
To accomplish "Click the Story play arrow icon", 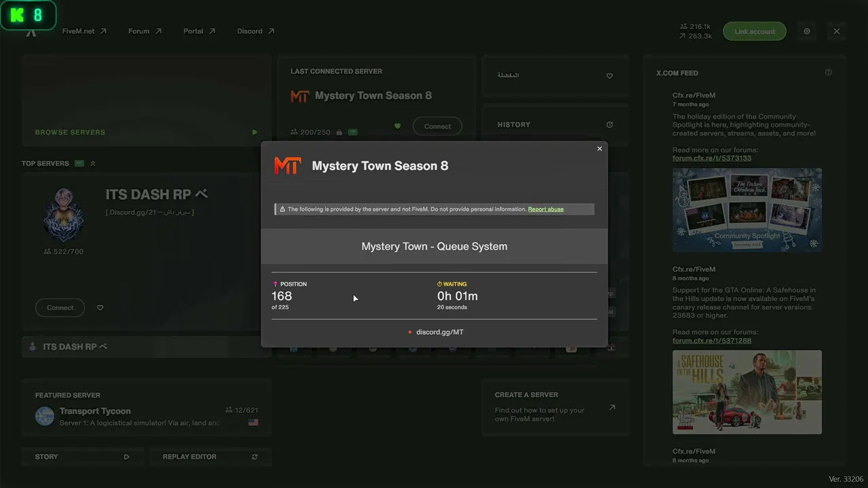I will (126, 457).
